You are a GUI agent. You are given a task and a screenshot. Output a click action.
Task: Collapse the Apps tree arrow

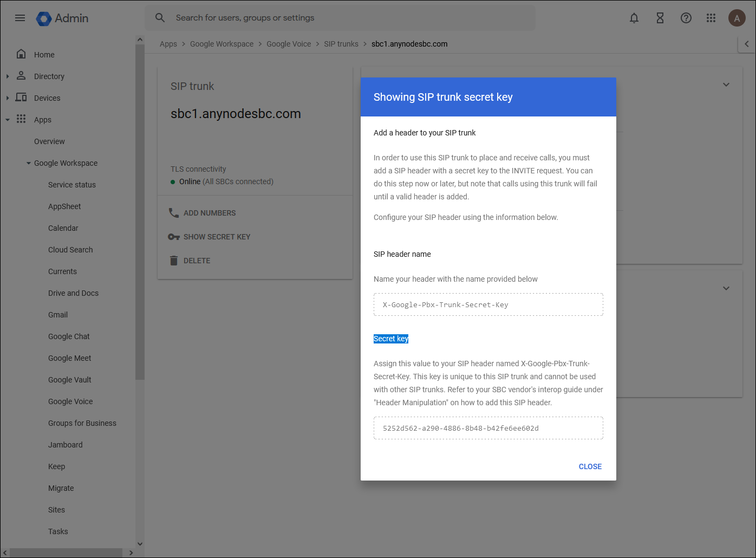[x=8, y=120]
